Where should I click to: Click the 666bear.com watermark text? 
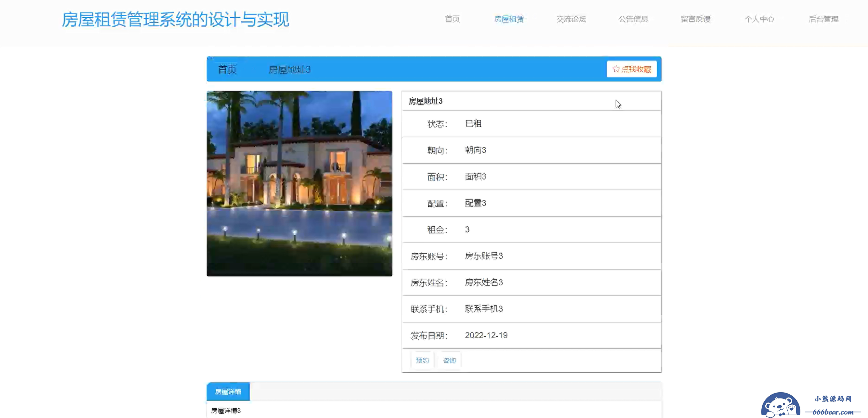833,411
